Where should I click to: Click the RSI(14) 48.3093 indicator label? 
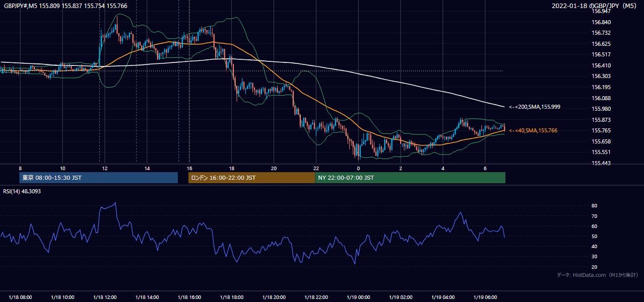(21, 191)
